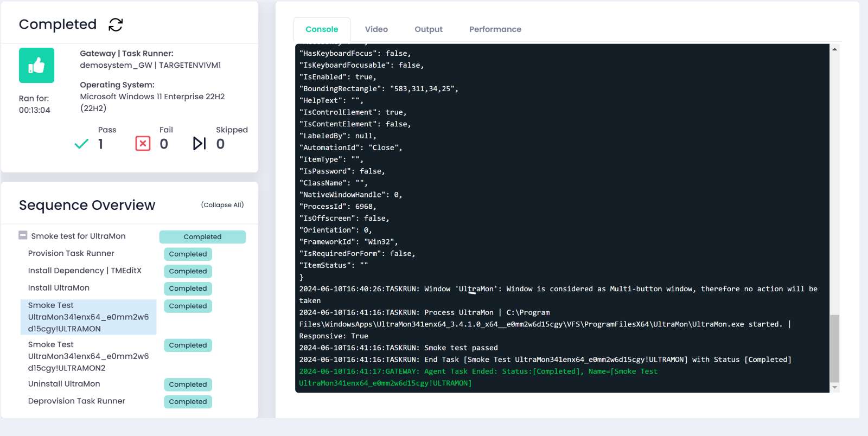Image resolution: width=868 pixels, height=436 pixels.
Task: Select the Performance tab
Action: tap(495, 29)
